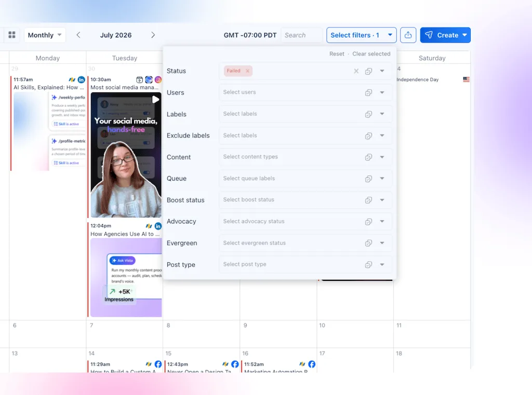The height and width of the screenshot is (395, 532).
Task: Open the Monthly view dropdown
Action: tap(45, 35)
